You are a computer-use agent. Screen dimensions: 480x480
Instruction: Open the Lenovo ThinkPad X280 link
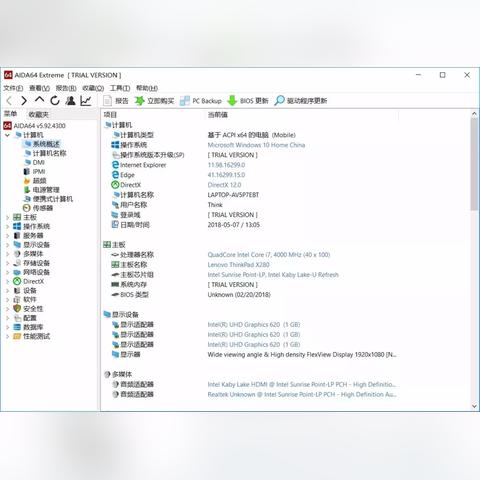point(238,265)
